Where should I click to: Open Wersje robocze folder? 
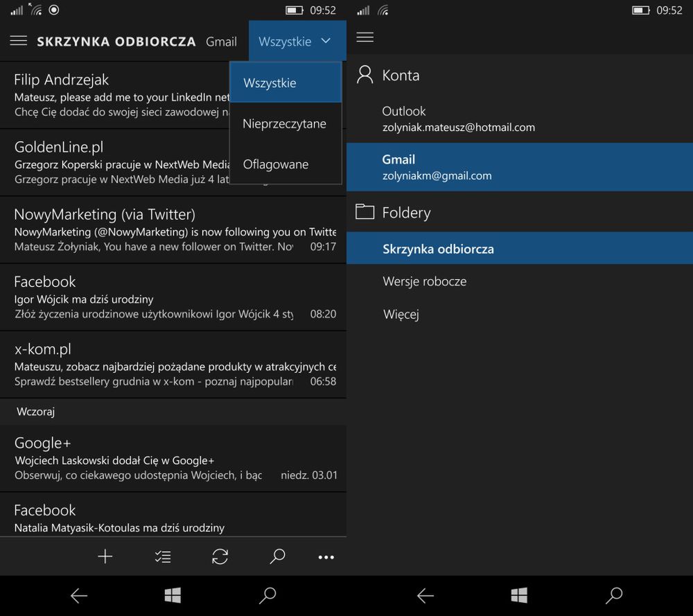(424, 281)
